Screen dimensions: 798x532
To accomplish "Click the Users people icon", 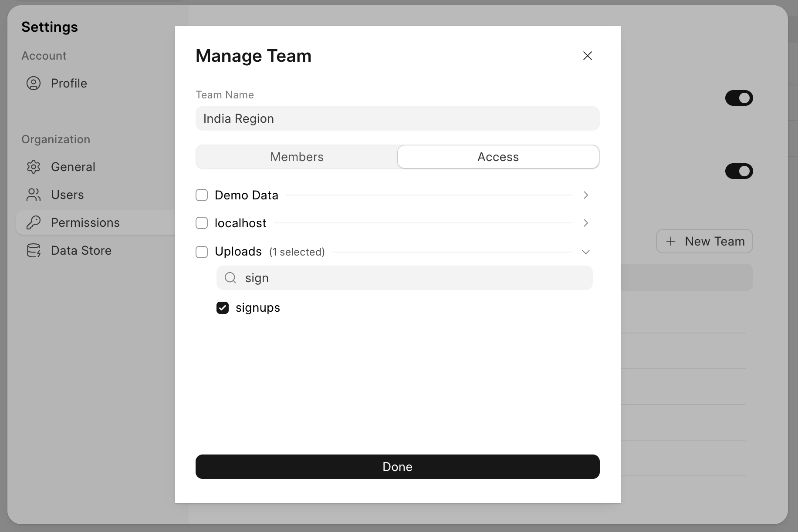I will click(34, 195).
